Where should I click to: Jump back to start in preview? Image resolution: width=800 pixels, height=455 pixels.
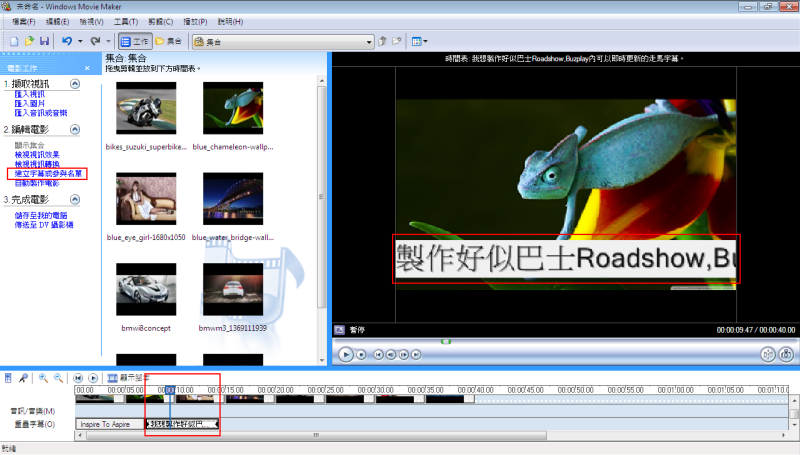point(378,355)
